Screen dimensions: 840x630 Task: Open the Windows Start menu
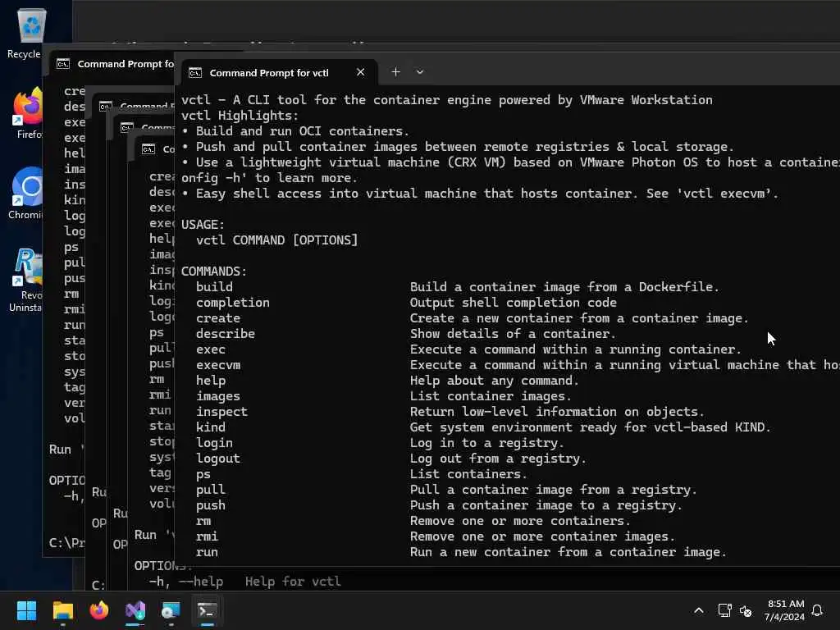tap(26, 610)
